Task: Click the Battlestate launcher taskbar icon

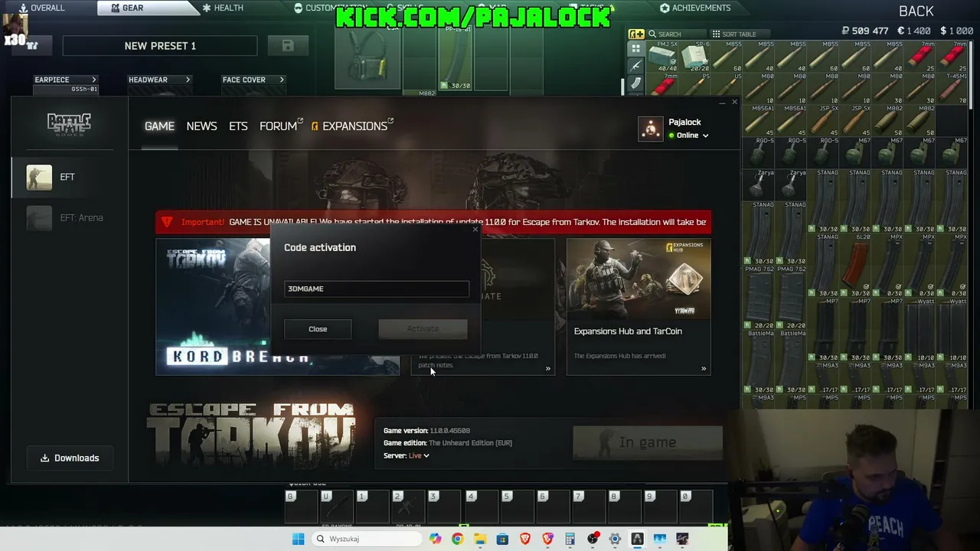Action: (637, 539)
